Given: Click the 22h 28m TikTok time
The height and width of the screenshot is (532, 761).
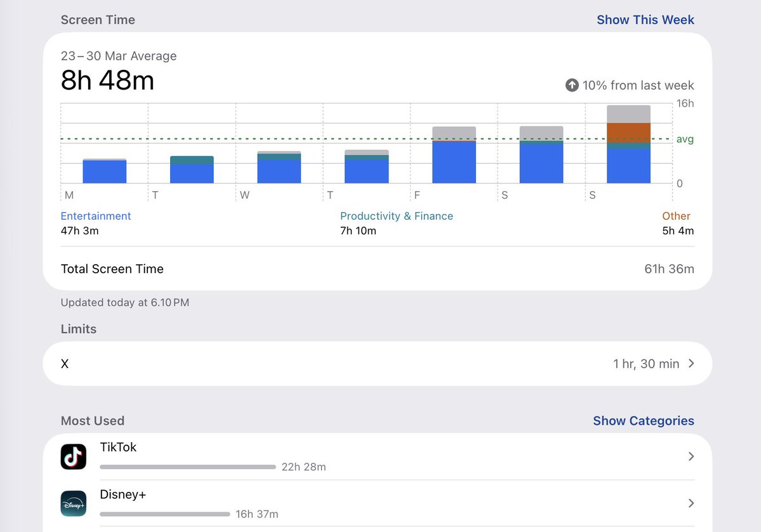Looking at the screenshot, I should pyautogui.click(x=304, y=467).
